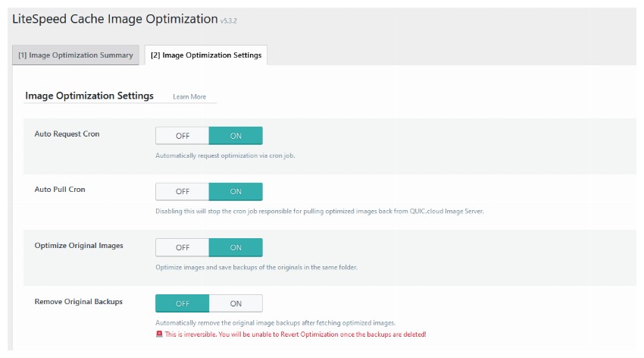Click the v5.3.2 version text
Viewport: 644px width, 358px height.
228,20
